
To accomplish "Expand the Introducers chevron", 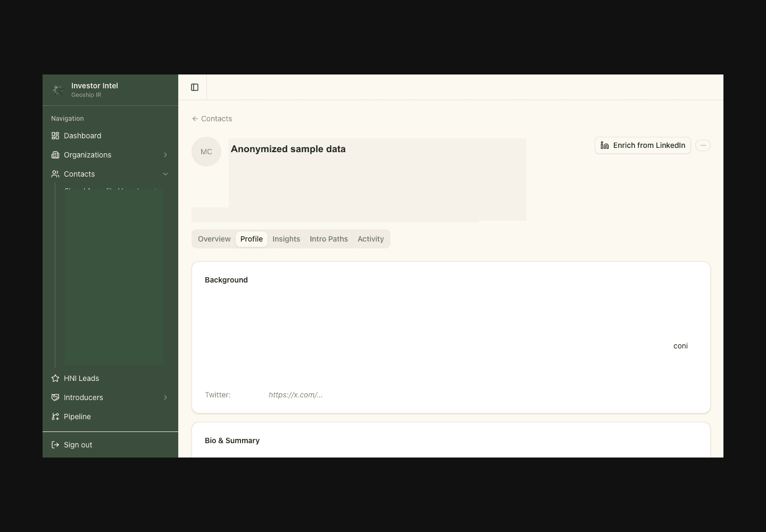I will pyautogui.click(x=165, y=397).
